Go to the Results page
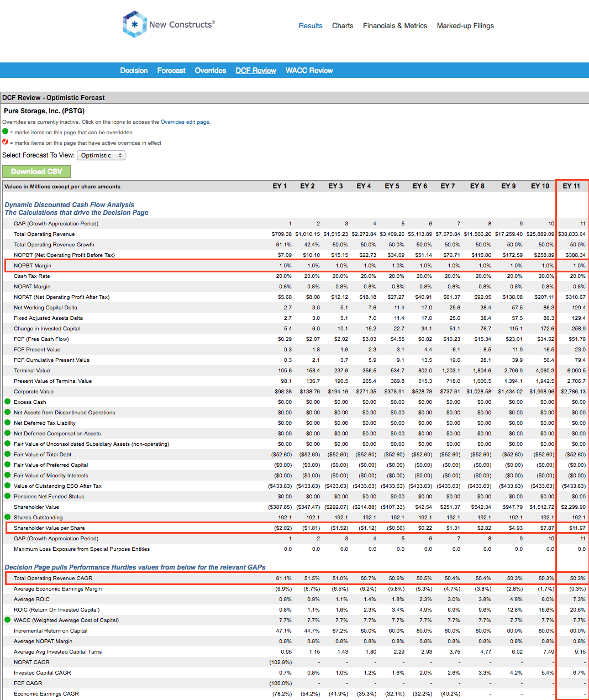589x700 pixels. [x=311, y=25]
